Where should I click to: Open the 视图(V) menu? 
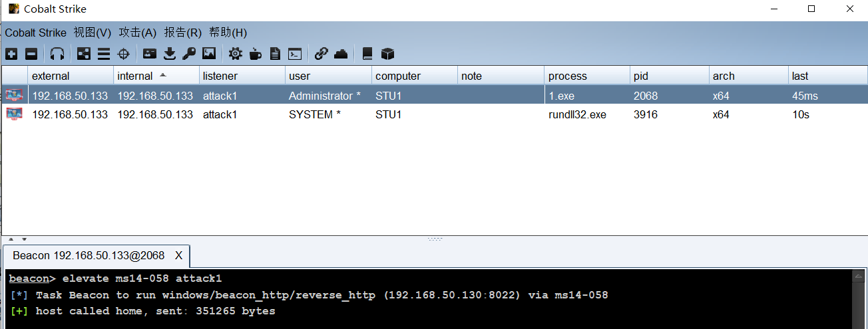click(93, 33)
